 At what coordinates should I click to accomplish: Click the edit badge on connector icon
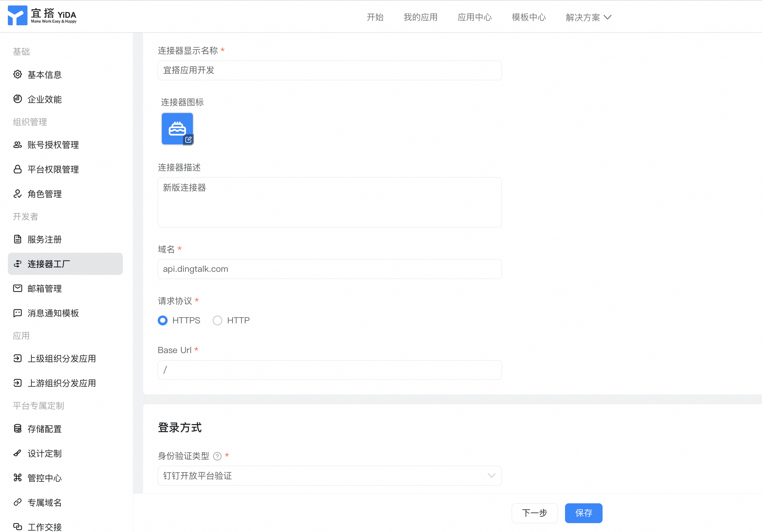[x=188, y=140]
